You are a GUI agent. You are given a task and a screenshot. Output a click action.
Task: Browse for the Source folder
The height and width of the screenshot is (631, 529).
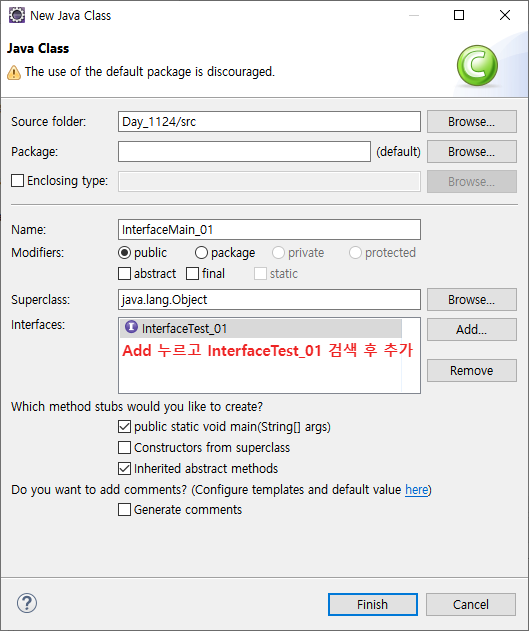tap(471, 122)
